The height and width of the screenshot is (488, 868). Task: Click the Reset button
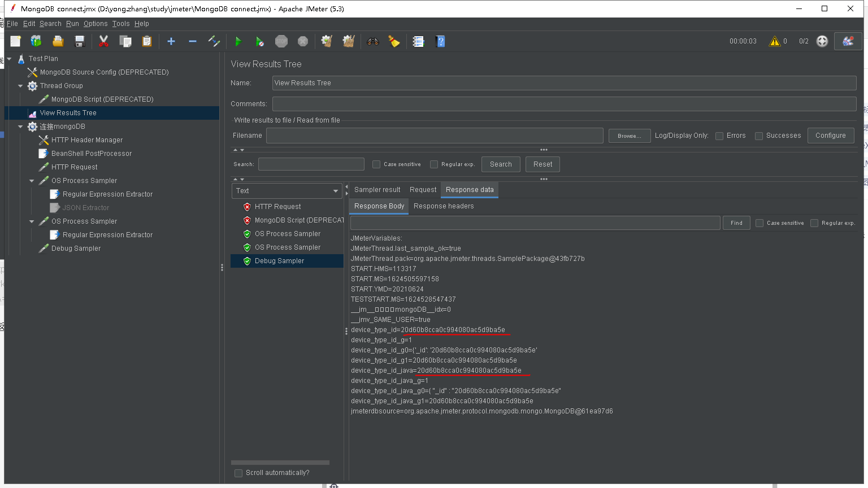pos(542,164)
